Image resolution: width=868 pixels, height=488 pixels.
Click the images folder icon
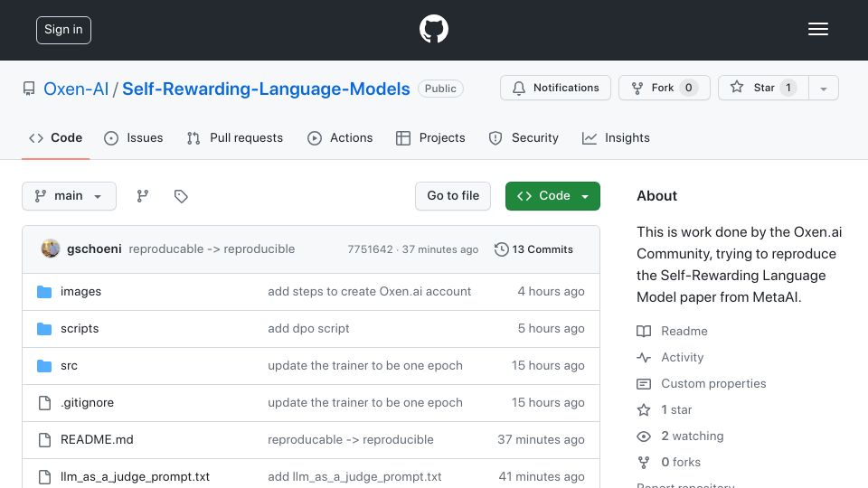point(44,292)
